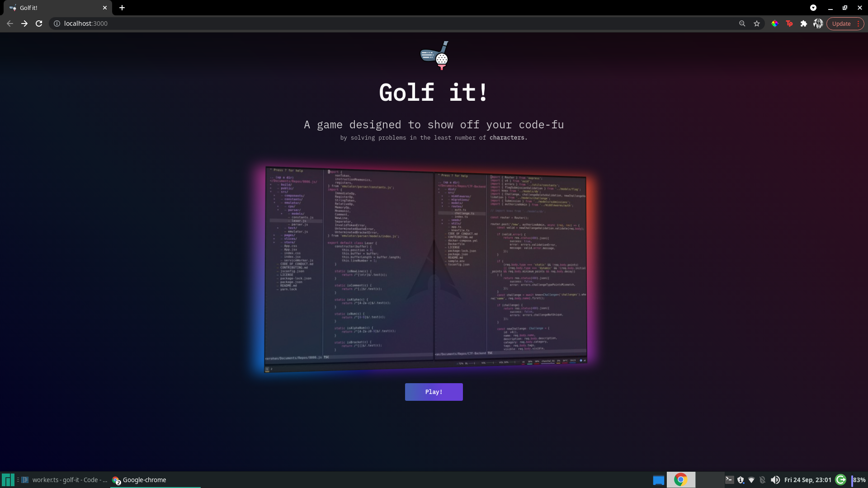Open the volume control in system tray
Image resolution: width=868 pixels, height=488 pixels.
point(775,480)
